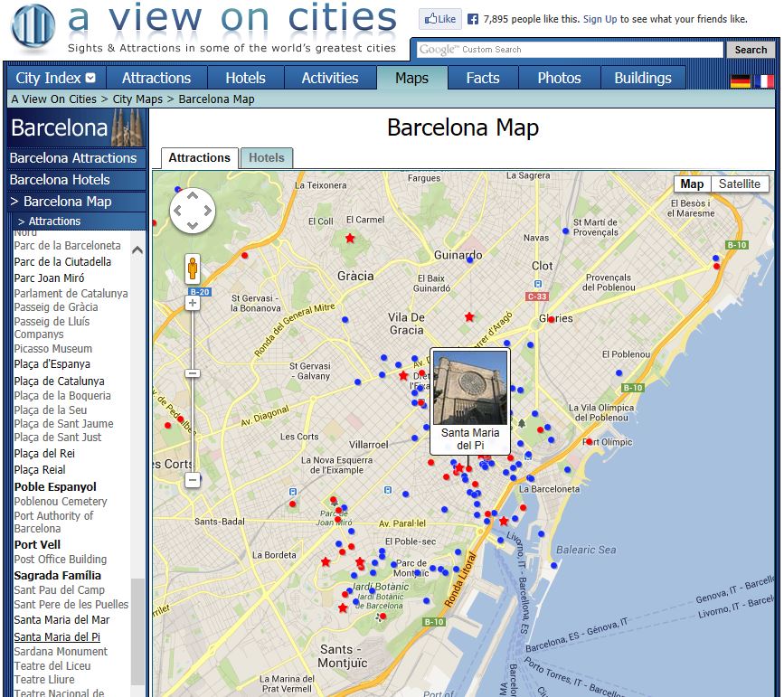The width and height of the screenshot is (784, 697).
Task: Open the Barcelona Map sidebar item
Action: coord(77,201)
